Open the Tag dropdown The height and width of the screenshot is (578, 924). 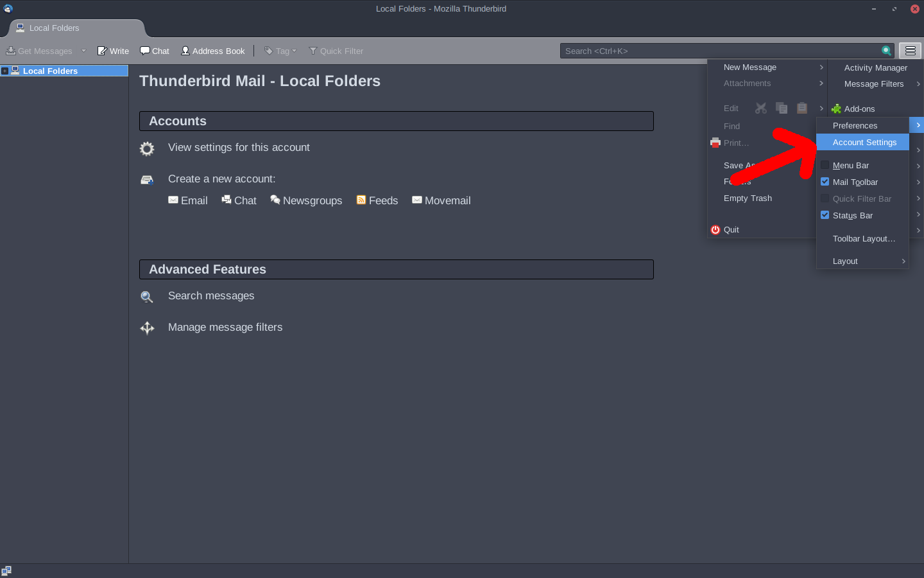click(x=280, y=51)
